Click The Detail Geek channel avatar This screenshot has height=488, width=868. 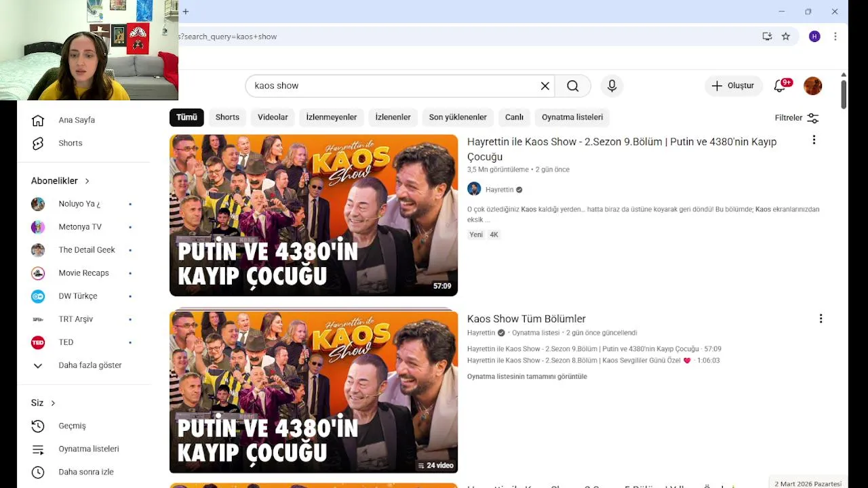click(x=38, y=250)
